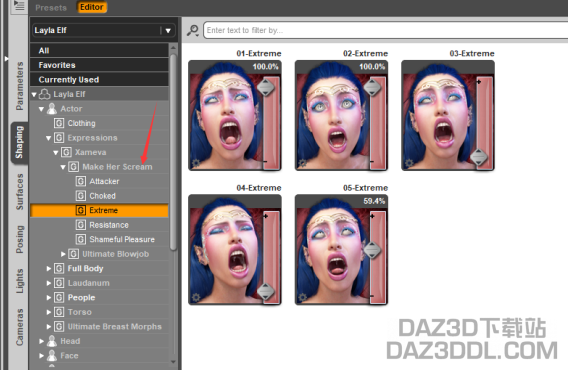Expand the Head tree node
This screenshot has width=568, height=370.
tap(41, 341)
